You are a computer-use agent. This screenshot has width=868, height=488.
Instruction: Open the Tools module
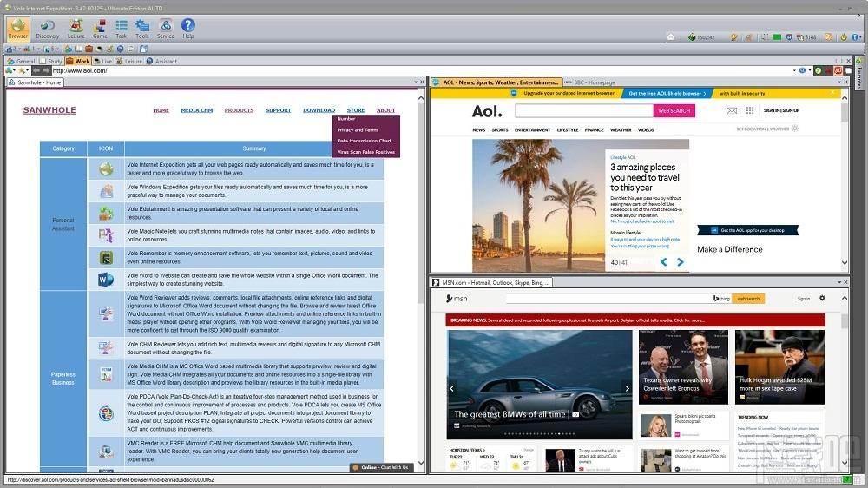142,29
